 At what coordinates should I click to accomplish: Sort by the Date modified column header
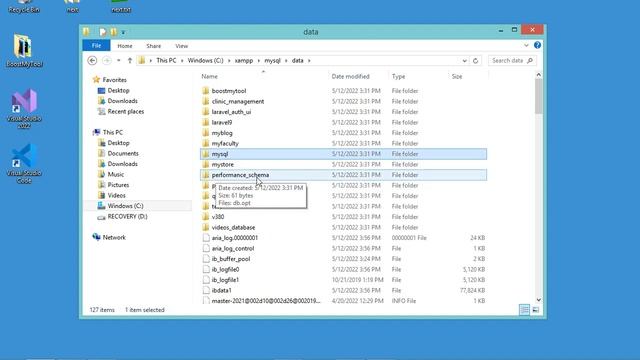pyautogui.click(x=350, y=76)
